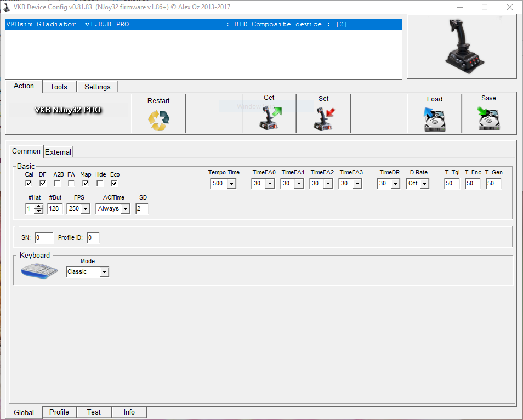Click the app joystick icon in title bar
Viewport: 523px width, 420px height.
7,7
